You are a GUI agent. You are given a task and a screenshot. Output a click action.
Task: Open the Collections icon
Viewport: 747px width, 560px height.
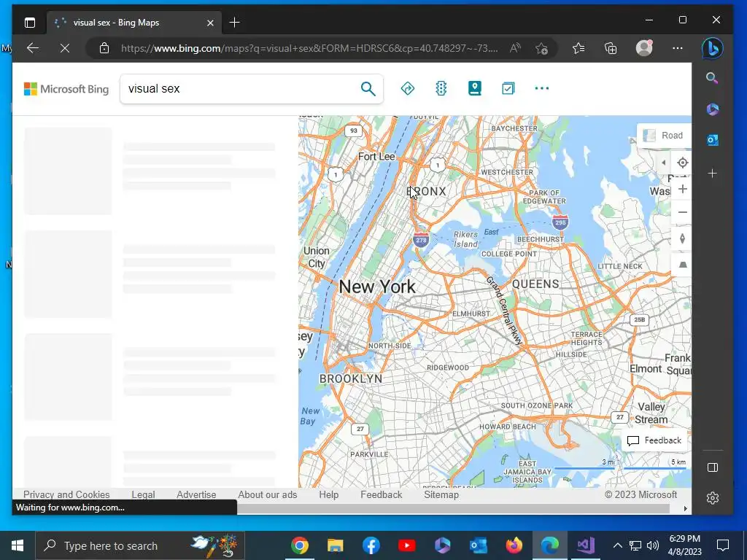[611, 48]
